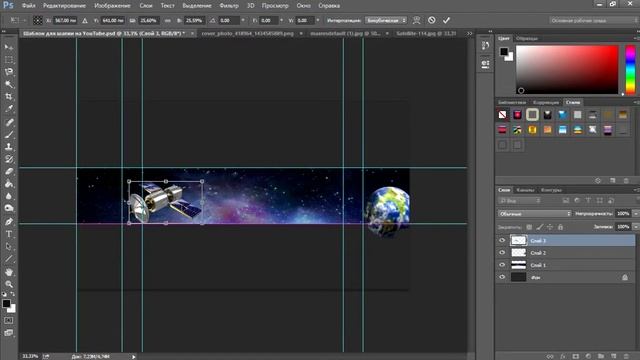The image size is (640, 360).
Task: Open the Properties panel icon below History
Action: (485, 64)
